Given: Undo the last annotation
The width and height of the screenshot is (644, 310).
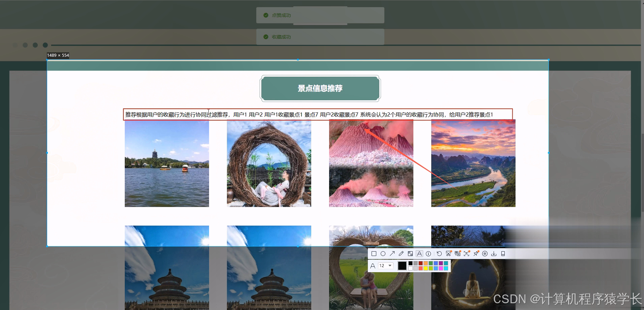Looking at the screenshot, I should pos(439,254).
